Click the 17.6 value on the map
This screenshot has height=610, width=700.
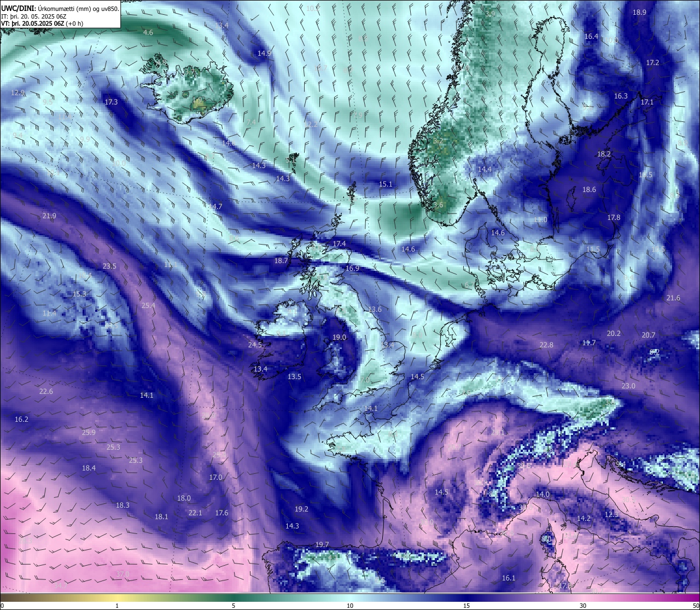click(221, 513)
